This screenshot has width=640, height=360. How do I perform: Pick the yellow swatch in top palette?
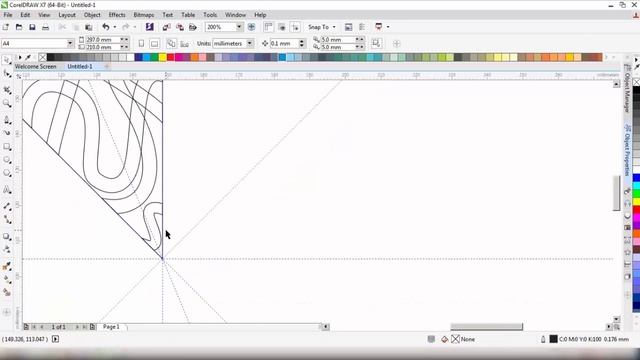click(x=162, y=58)
